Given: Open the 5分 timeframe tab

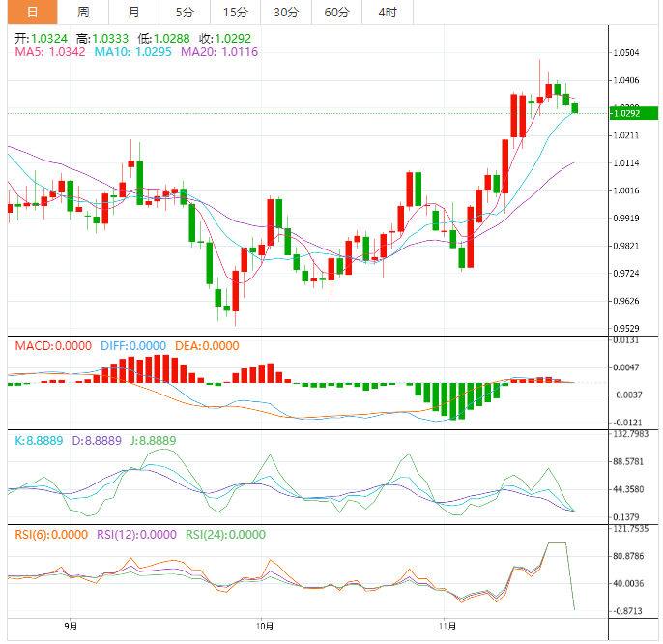Looking at the screenshot, I should pyautogui.click(x=185, y=12).
